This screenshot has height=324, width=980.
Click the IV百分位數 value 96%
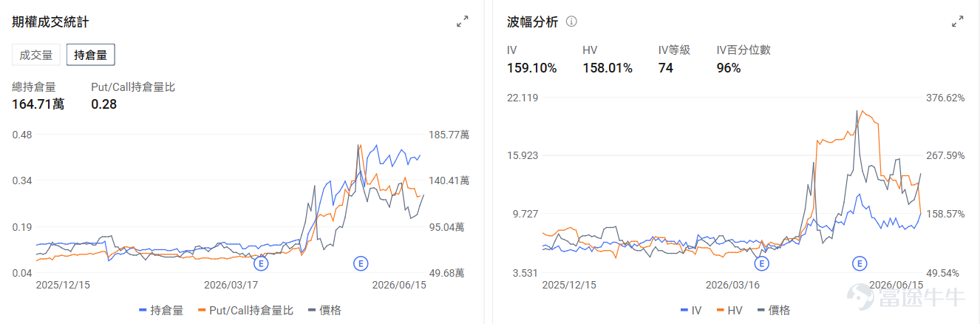[x=729, y=68]
